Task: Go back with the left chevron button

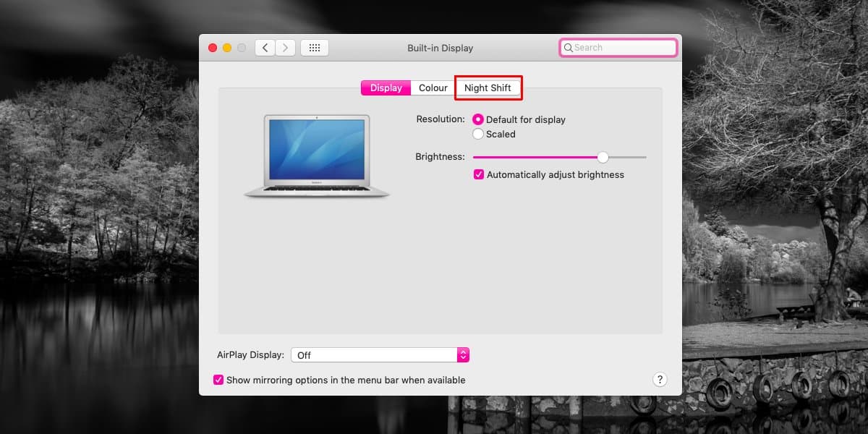Action: pos(265,48)
